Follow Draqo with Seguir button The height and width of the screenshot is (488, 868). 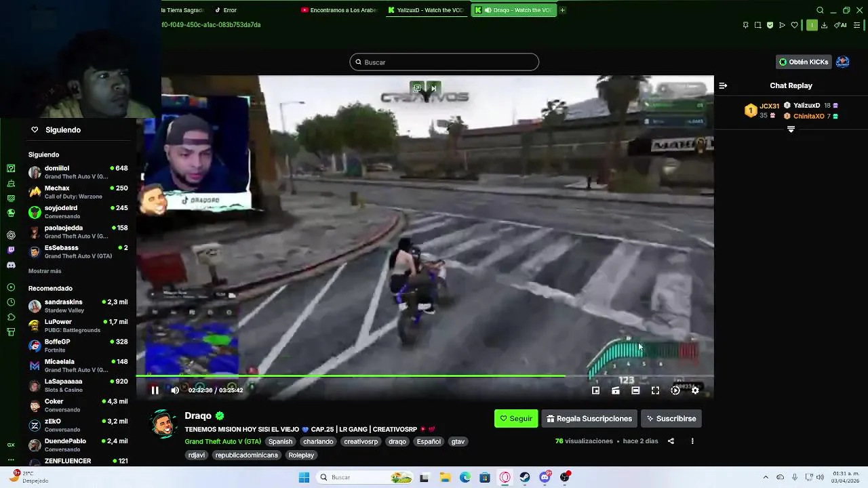click(x=516, y=419)
